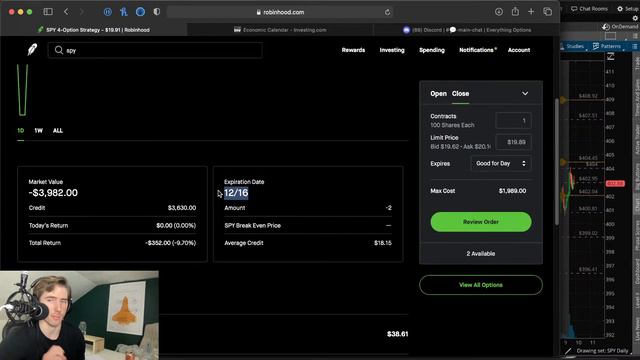Expand the order panel chevron
The height and width of the screenshot is (360, 640).
525,93
